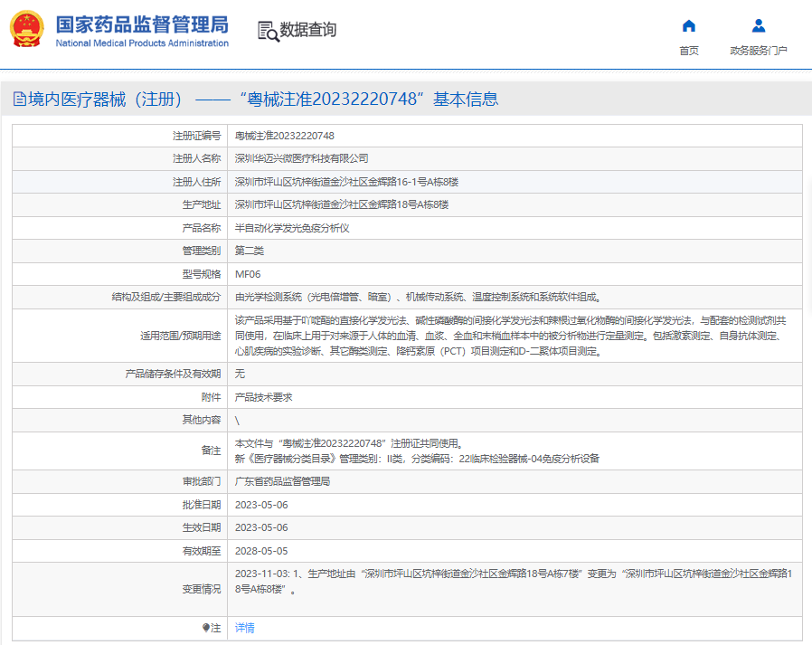Click the 结构及组成 composition description text

418,297
